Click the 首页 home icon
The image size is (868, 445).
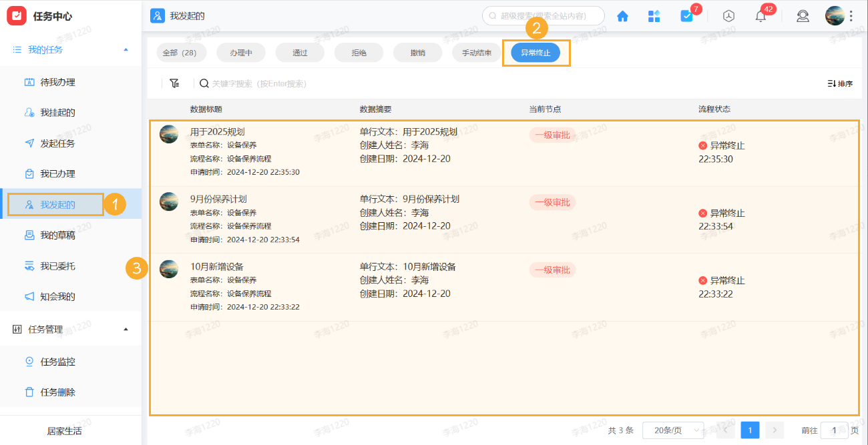point(622,15)
